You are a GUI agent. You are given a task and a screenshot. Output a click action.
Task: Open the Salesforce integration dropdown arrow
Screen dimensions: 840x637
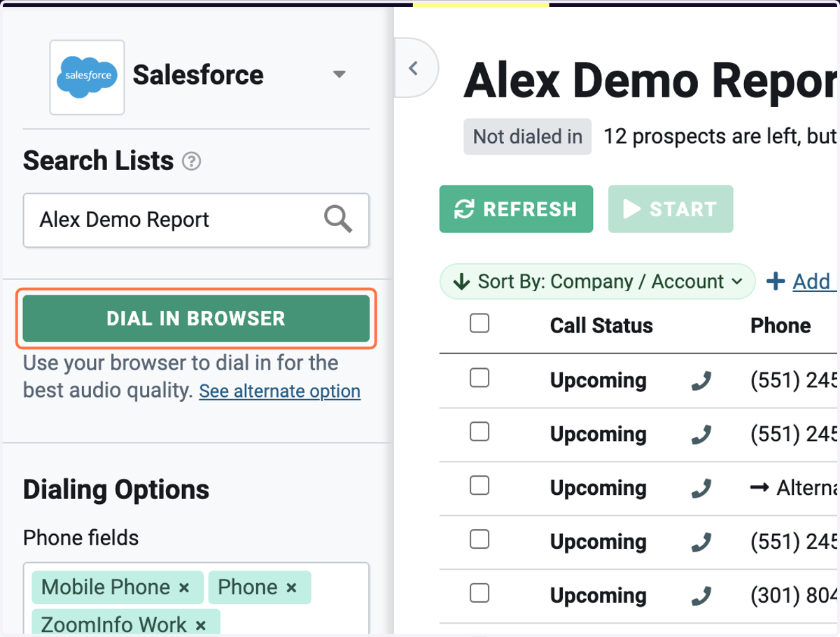[339, 74]
